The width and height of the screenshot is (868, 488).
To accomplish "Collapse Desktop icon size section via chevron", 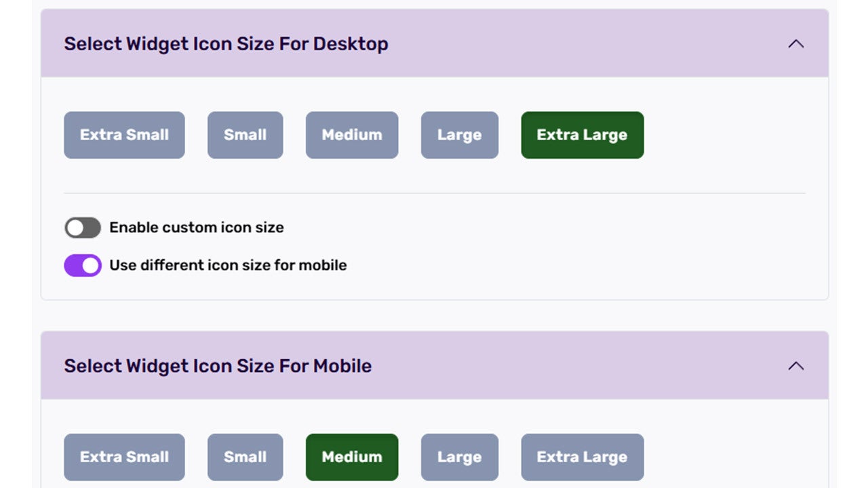I will click(x=795, y=44).
